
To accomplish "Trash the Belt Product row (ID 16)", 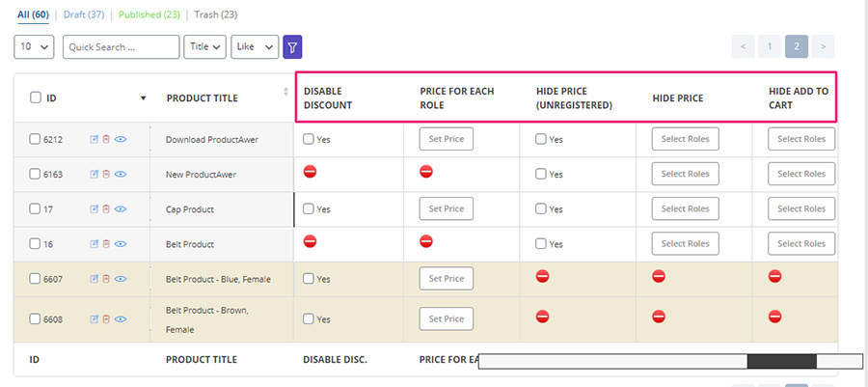I will [x=106, y=244].
